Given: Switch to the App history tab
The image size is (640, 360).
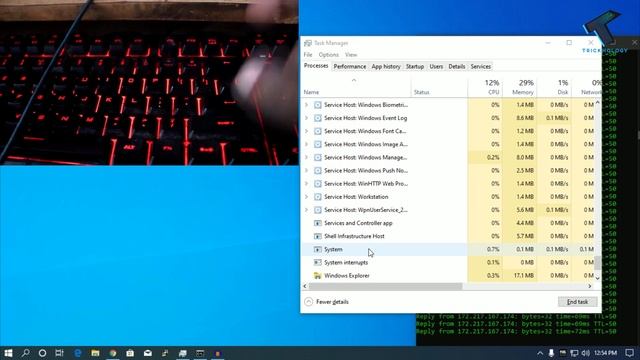Looking at the screenshot, I should coord(386,67).
